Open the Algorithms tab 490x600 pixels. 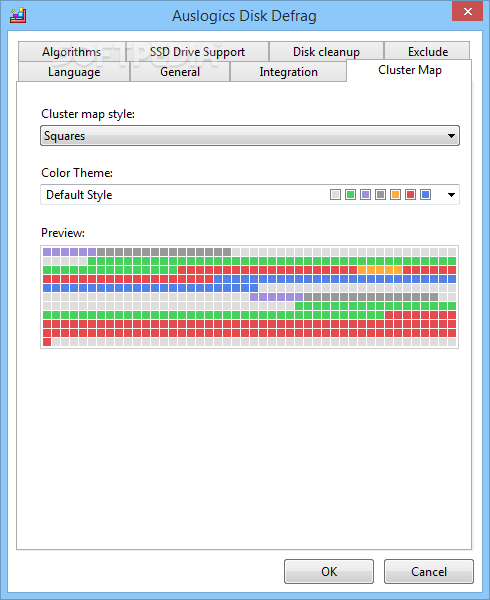click(72, 52)
